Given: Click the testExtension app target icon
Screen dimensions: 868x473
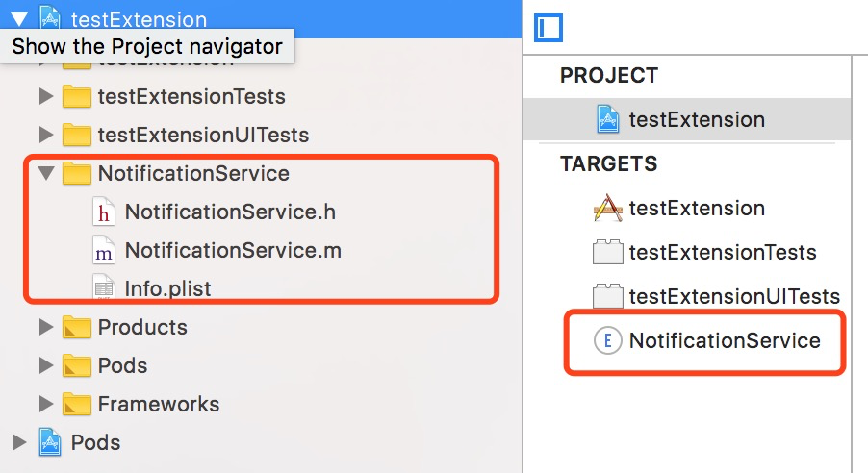Looking at the screenshot, I should click(x=608, y=208).
